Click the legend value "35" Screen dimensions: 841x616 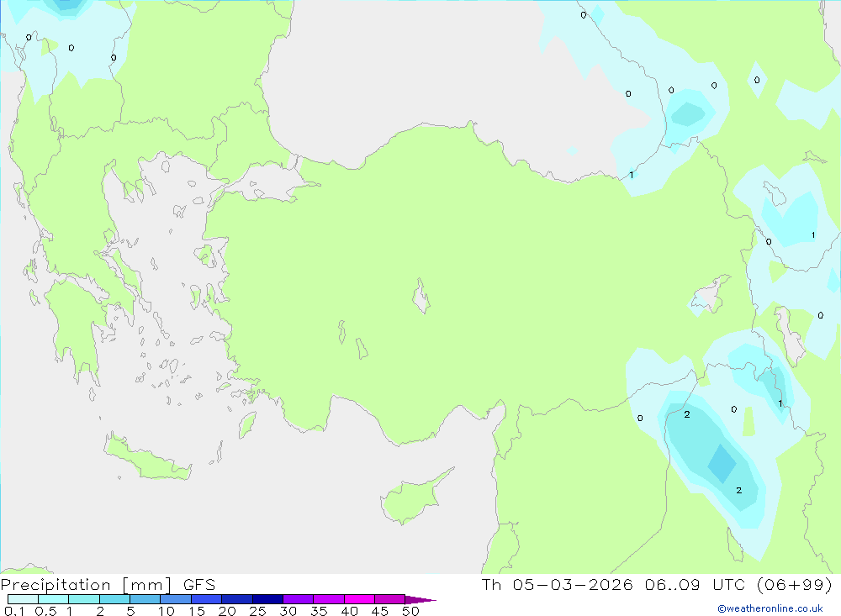[x=319, y=611]
